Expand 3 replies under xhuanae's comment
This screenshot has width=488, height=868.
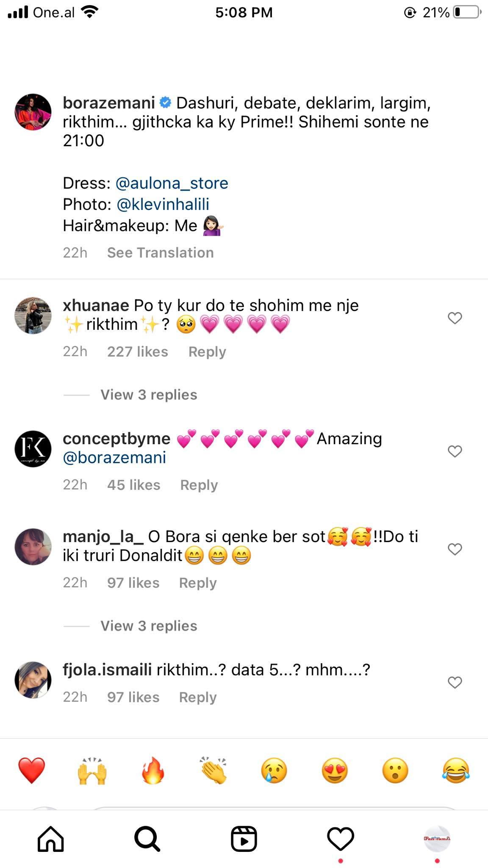click(149, 395)
